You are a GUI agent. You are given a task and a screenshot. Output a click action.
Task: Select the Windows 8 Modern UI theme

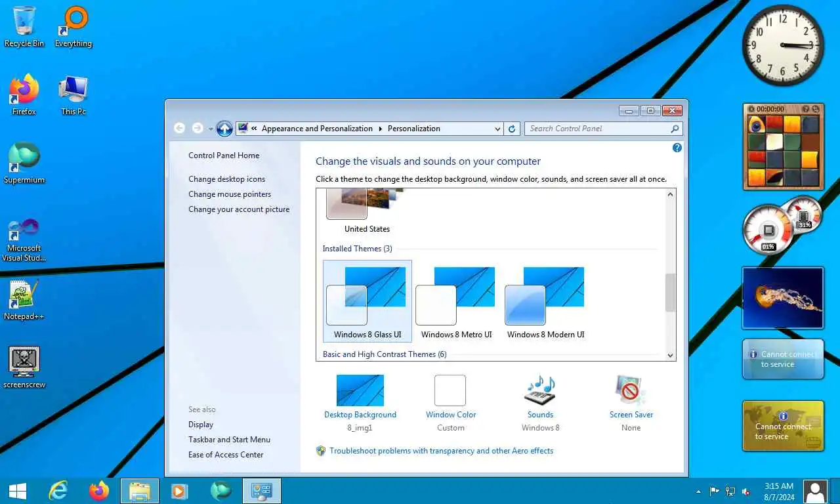545,301
